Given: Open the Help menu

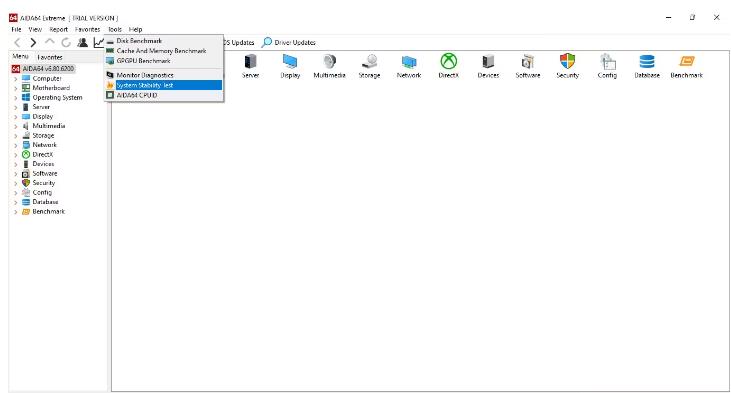Looking at the screenshot, I should tap(135, 29).
